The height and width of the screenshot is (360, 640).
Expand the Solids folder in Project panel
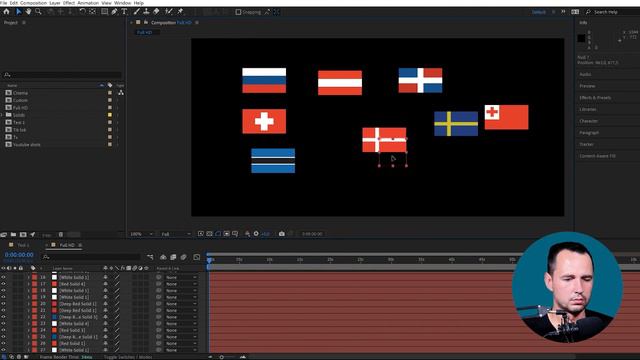(2, 115)
